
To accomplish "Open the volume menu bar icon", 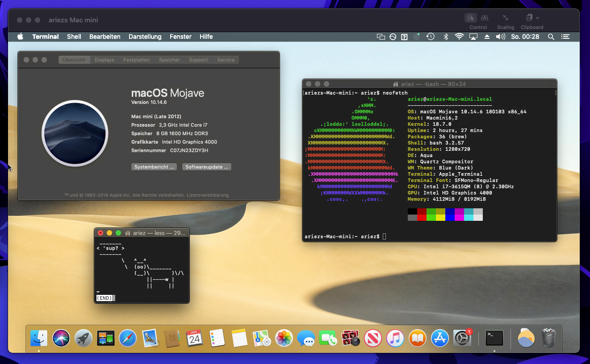I will tap(501, 37).
